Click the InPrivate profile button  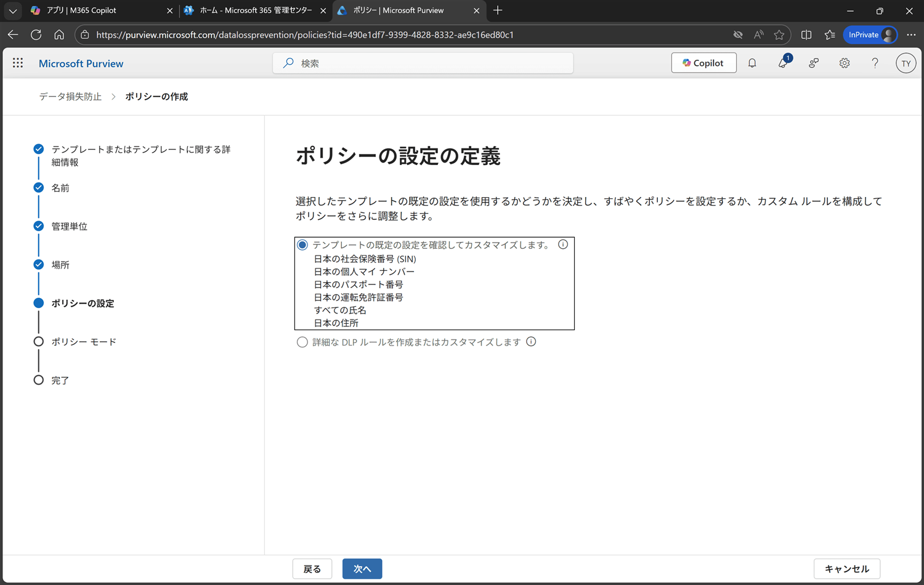(x=870, y=35)
